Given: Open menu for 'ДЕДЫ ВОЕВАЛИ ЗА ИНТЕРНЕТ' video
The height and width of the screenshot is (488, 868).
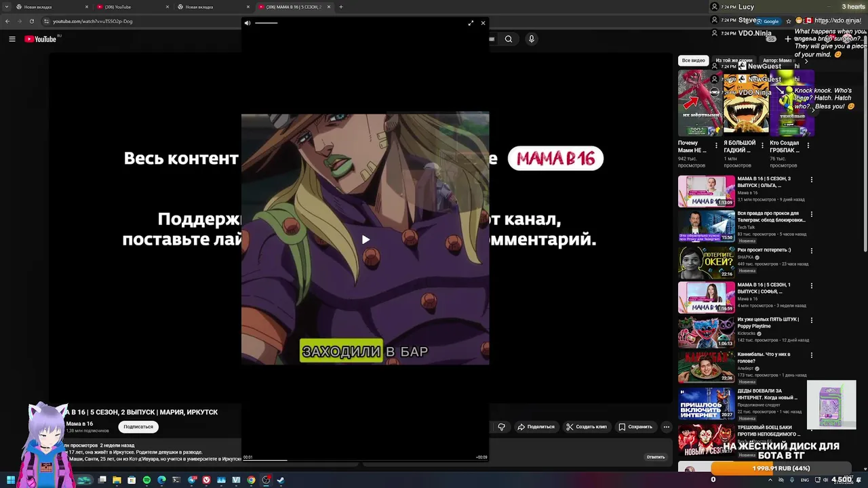Looking at the screenshot, I should (x=812, y=391).
